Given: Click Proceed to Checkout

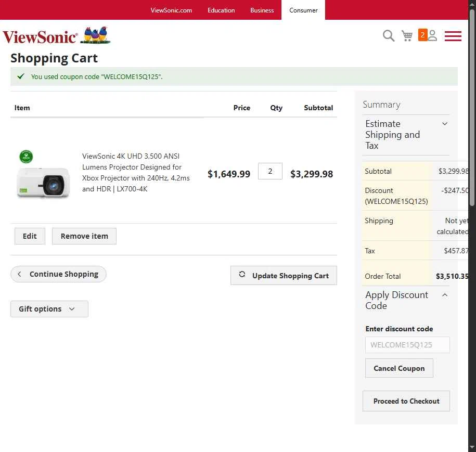Looking at the screenshot, I should [x=406, y=401].
